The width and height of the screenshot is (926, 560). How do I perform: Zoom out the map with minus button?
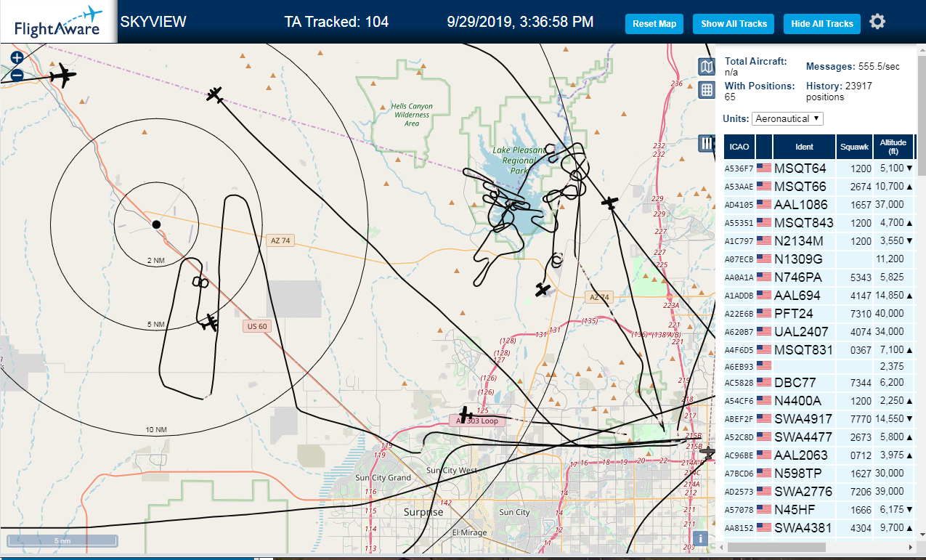coord(17,74)
